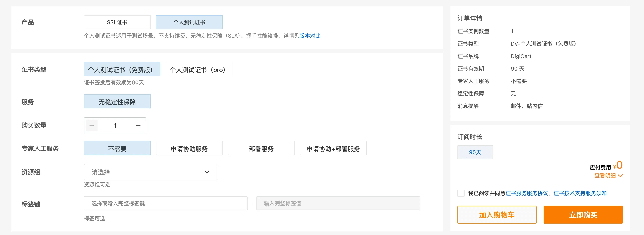Click the 标签键 input field
Viewport: 644px width, 235px height.
(x=165, y=203)
